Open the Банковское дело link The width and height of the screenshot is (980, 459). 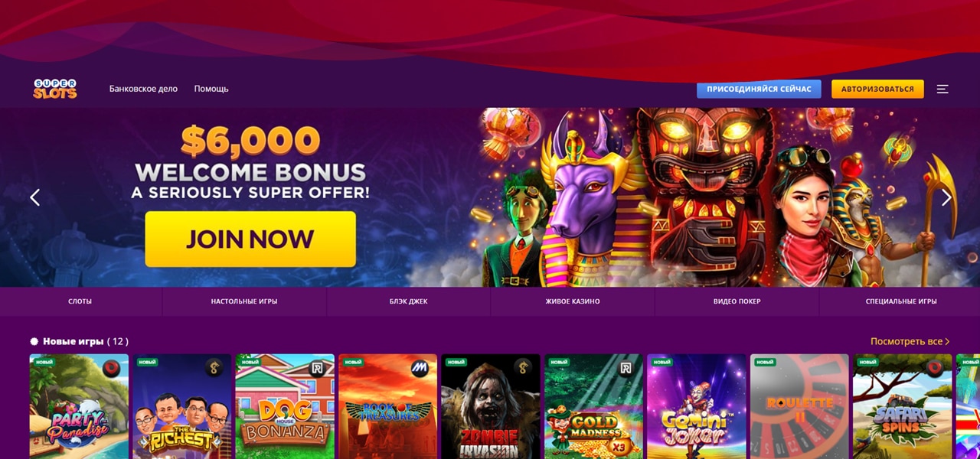click(143, 89)
